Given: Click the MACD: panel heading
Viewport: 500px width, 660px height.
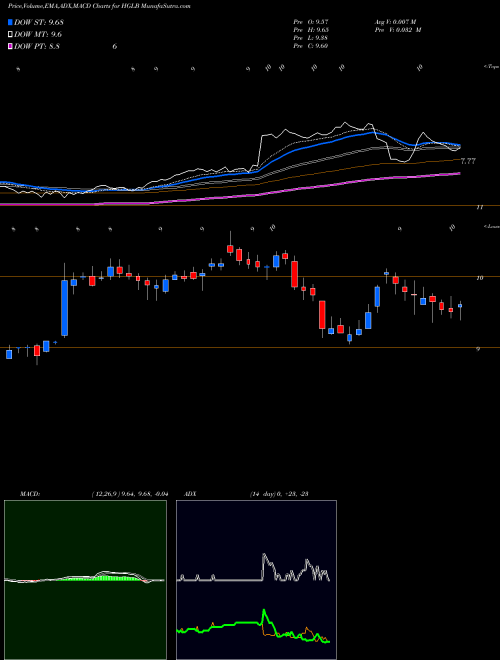Looking at the screenshot, I should tap(29, 494).
